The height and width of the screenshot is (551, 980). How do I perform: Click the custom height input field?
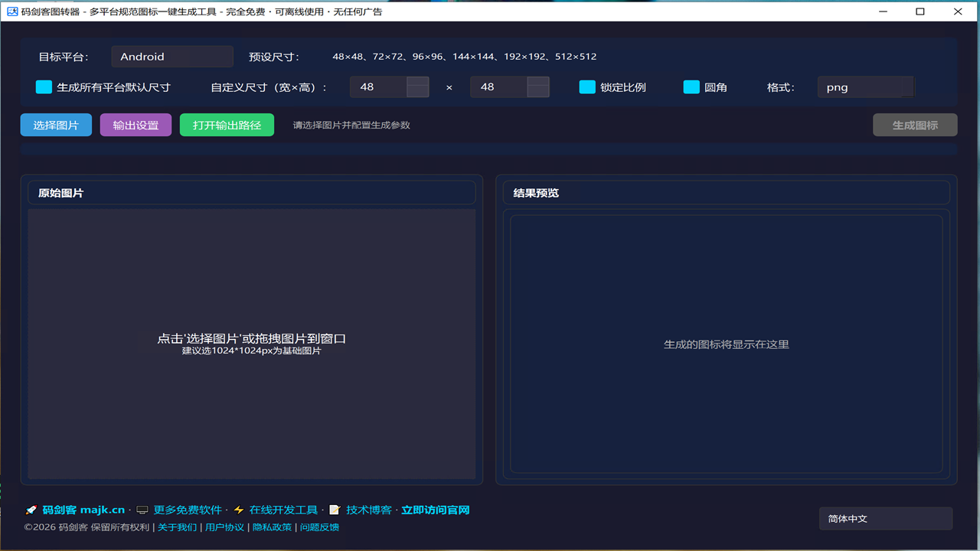click(499, 87)
